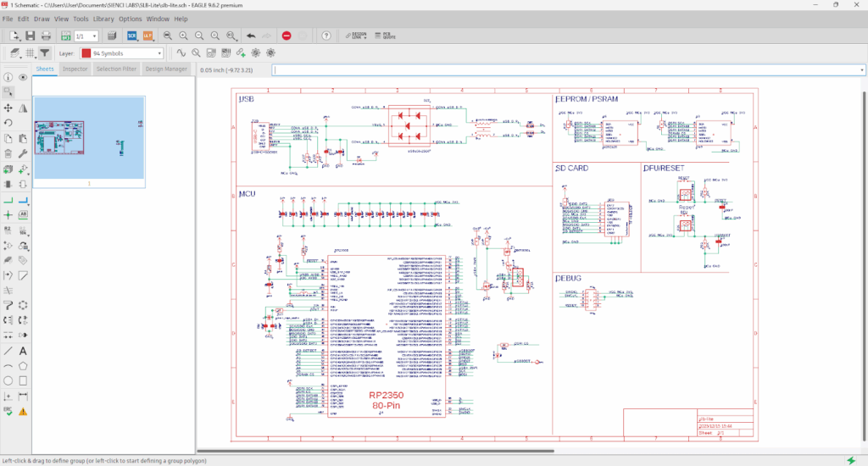Screen dimensions: 868x466
Task: Toggle the Show eye icon tool
Action: 23,77
